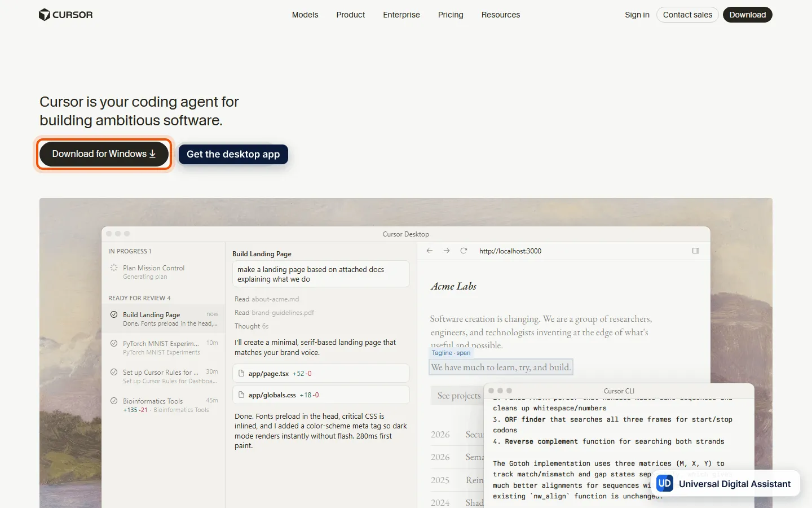Click the Plan Mission Control spinner icon
This screenshot has height=508, width=812.
click(114, 268)
